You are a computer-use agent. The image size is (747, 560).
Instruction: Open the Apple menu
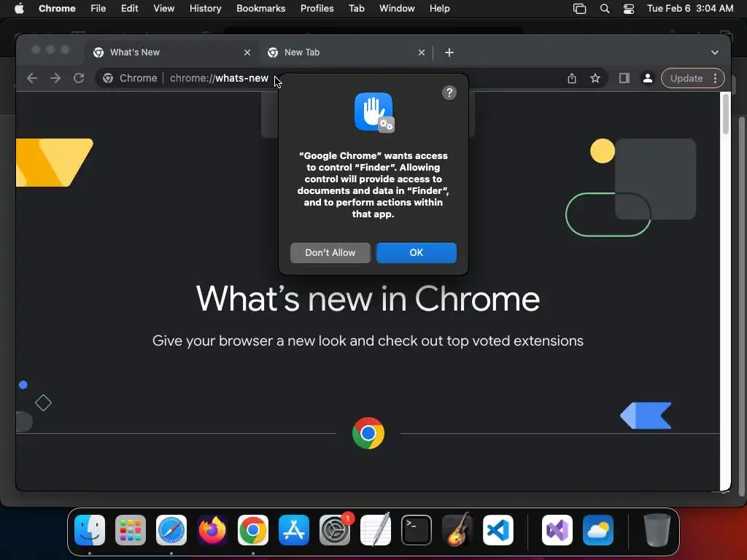[x=19, y=9]
